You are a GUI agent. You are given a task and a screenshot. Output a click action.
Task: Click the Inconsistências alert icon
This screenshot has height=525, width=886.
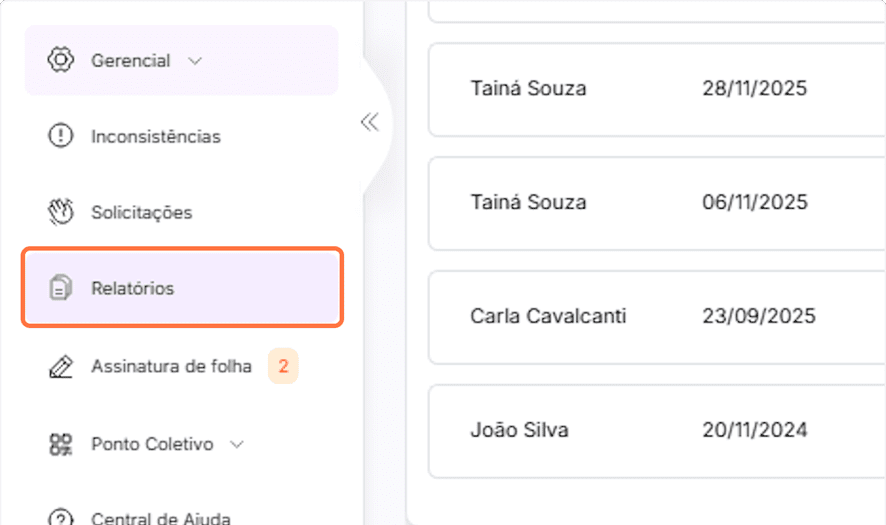click(x=61, y=136)
